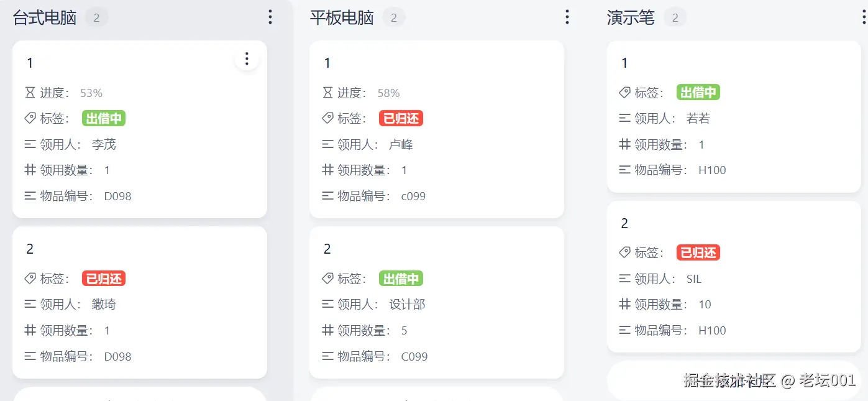The height and width of the screenshot is (401, 868).
Task: Click the hourglass progress icon on 台式电脑 card 1
Action: tap(31, 92)
